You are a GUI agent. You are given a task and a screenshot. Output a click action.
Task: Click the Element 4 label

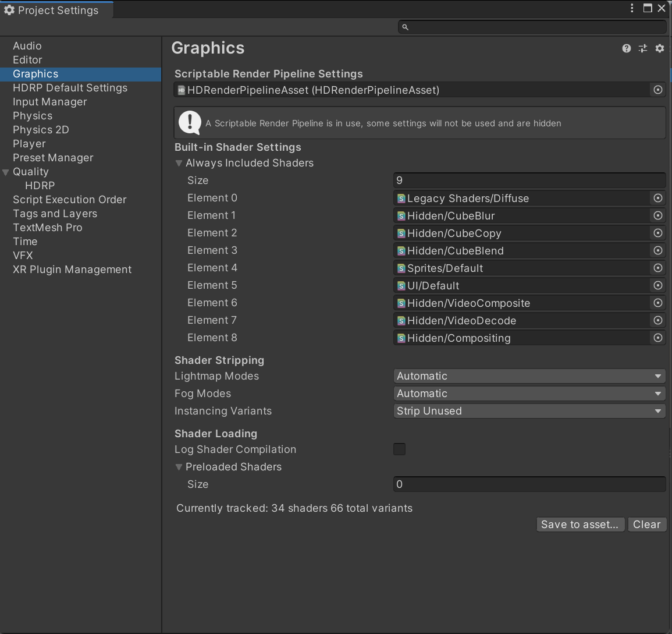click(212, 268)
